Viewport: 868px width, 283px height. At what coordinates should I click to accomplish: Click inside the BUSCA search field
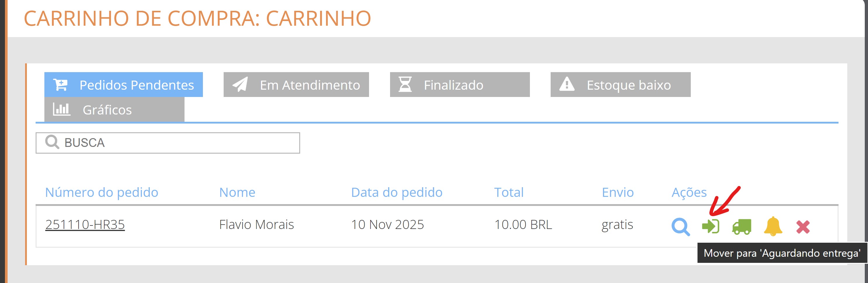[168, 142]
